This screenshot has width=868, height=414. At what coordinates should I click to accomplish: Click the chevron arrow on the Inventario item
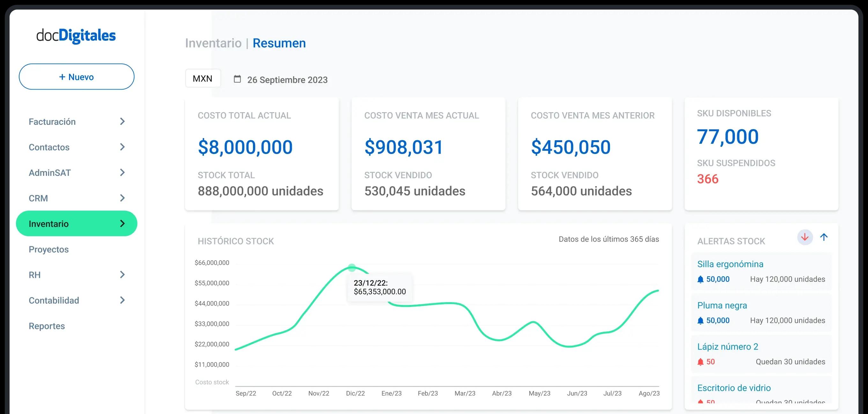coord(122,223)
